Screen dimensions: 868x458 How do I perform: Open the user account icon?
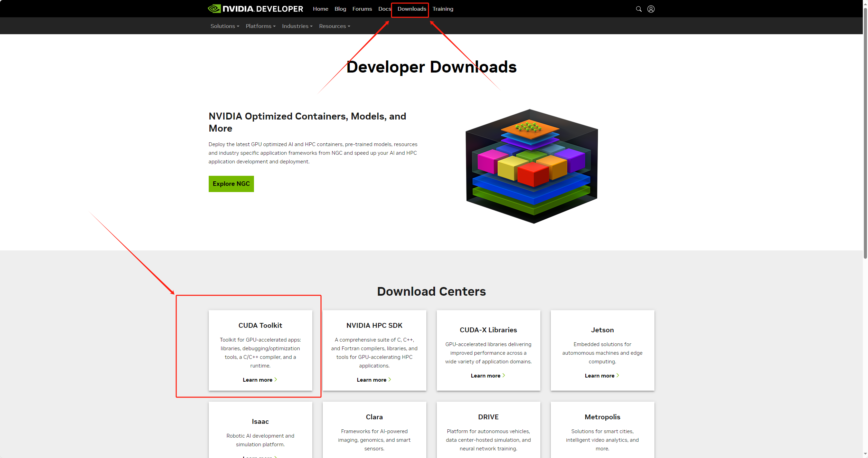(651, 9)
